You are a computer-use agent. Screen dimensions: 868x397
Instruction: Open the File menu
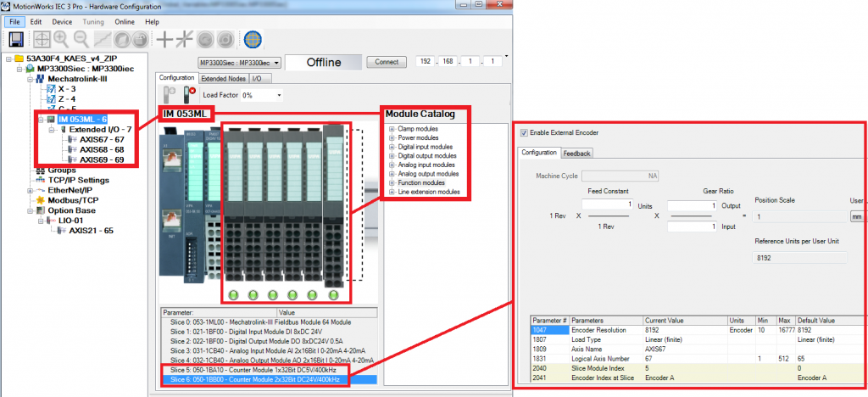15,21
